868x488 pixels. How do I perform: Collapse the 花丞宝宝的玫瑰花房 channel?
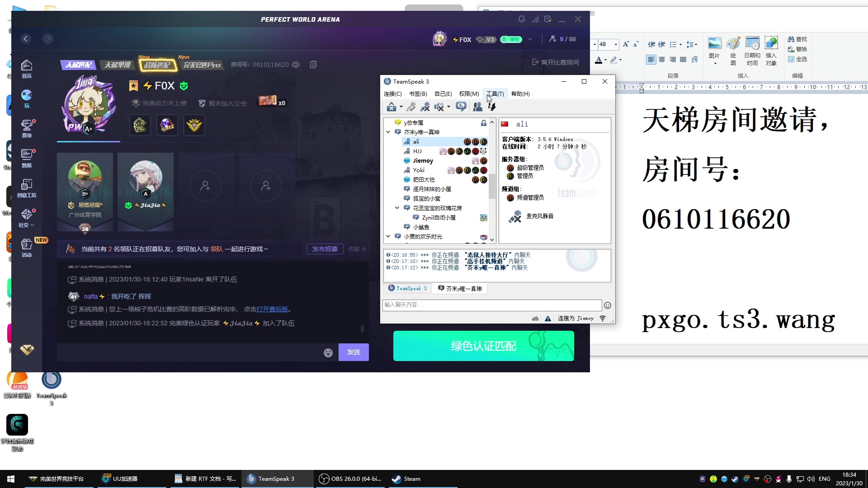coord(397,208)
